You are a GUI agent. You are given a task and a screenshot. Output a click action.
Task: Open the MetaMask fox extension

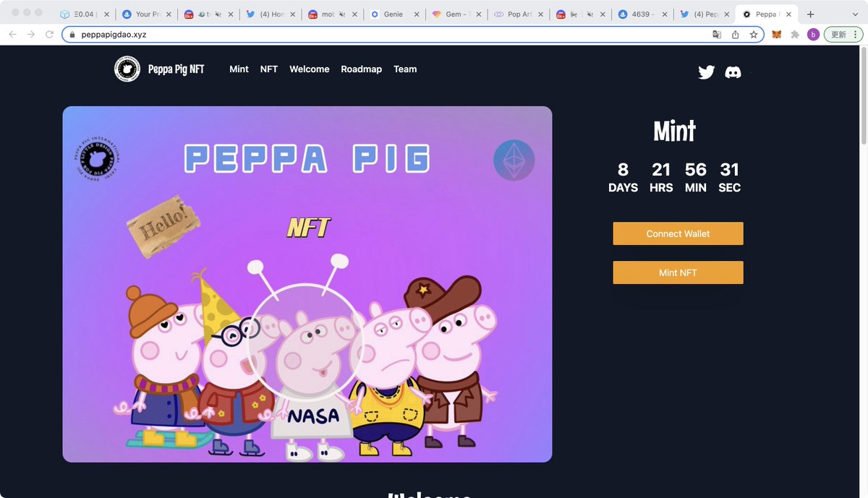(777, 34)
